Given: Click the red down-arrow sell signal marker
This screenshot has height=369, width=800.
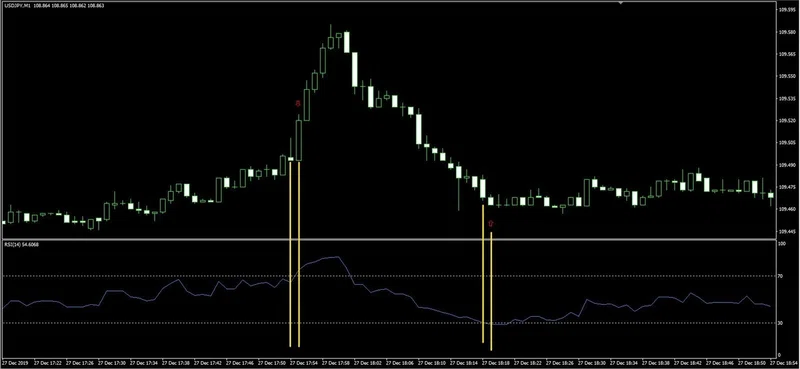Looking at the screenshot, I should [298, 104].
